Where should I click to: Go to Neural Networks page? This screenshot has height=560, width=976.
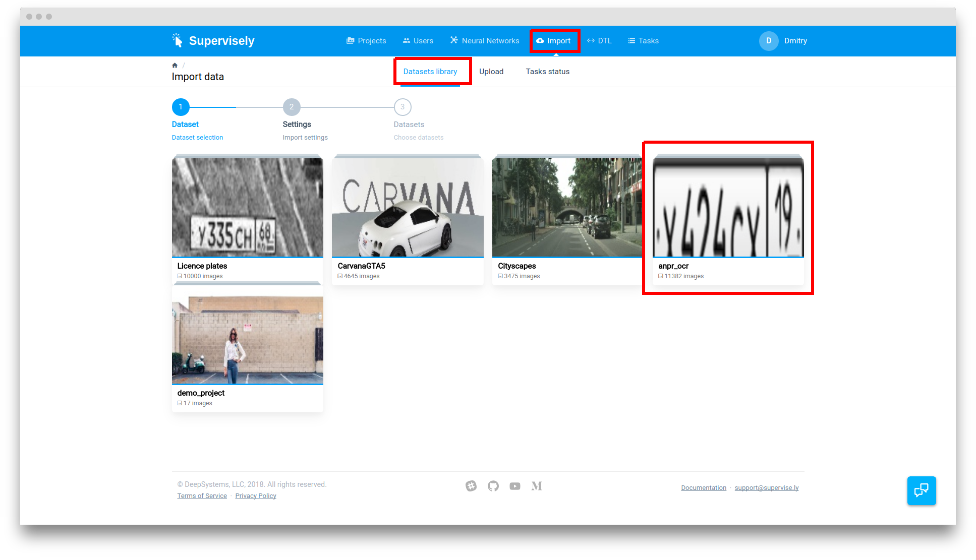pos(485,41)
